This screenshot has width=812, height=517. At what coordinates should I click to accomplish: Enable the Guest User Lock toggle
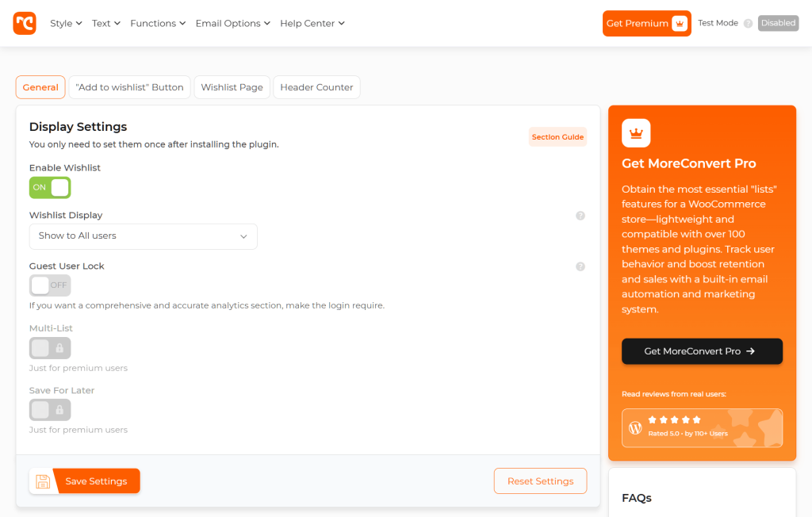pos(49,285)
